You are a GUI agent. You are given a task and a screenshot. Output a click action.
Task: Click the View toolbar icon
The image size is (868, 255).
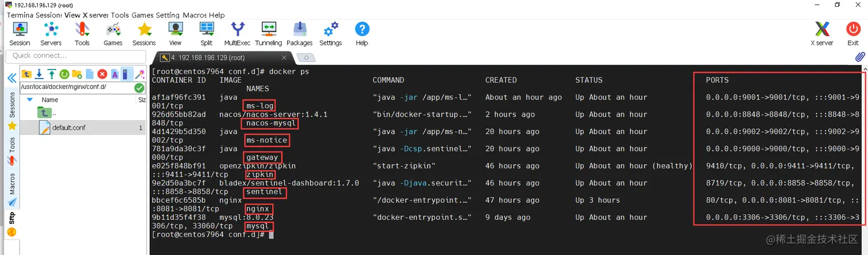pyautogui.click(x=175, y=34)
